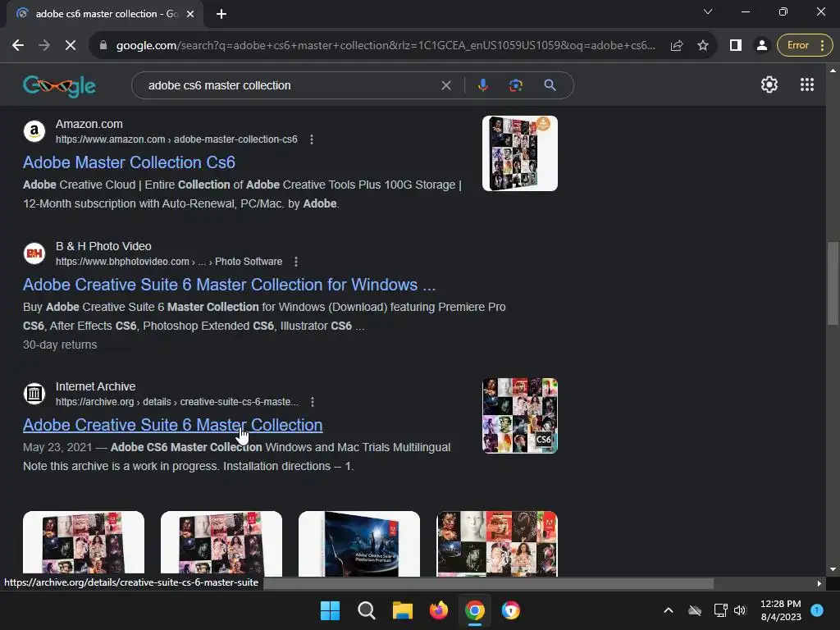840x630 pixels.
Task: Open more options for B&H result
Action: [x=295, y=262]
